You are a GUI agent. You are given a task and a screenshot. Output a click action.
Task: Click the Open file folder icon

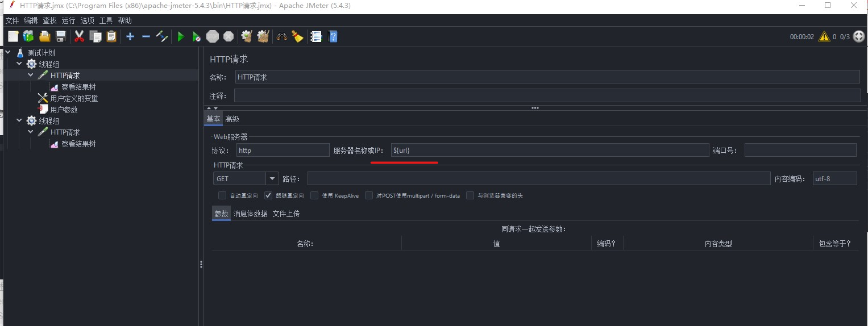point(45,36)
